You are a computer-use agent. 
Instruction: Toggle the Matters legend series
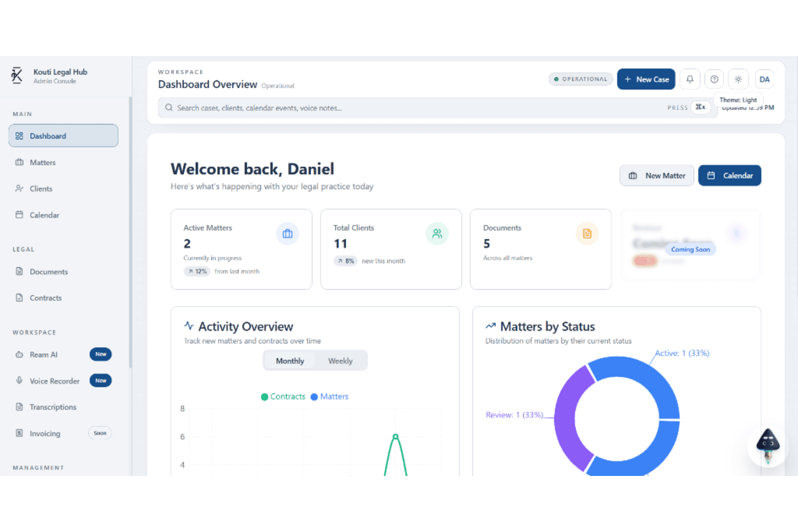coord(329,397)
